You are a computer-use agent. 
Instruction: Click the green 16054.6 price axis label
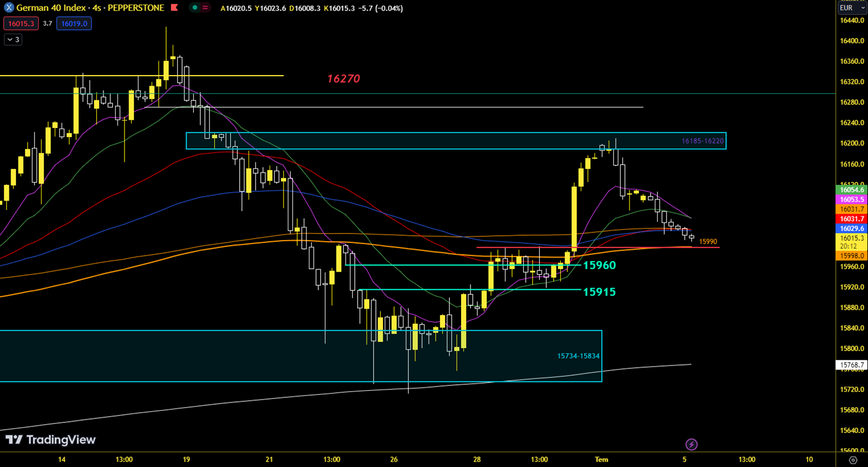(x=852, y=190)
